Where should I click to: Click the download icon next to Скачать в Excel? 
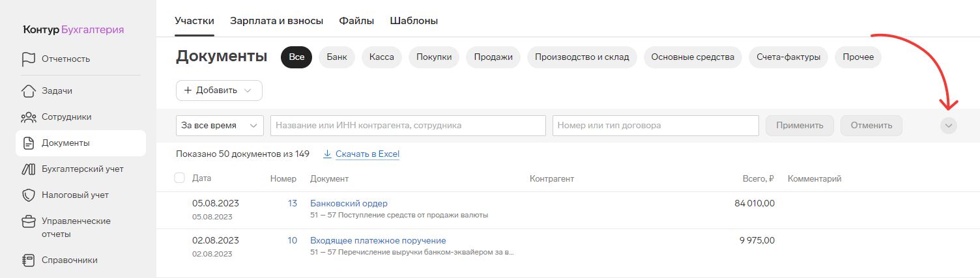[x=328, y=154]
